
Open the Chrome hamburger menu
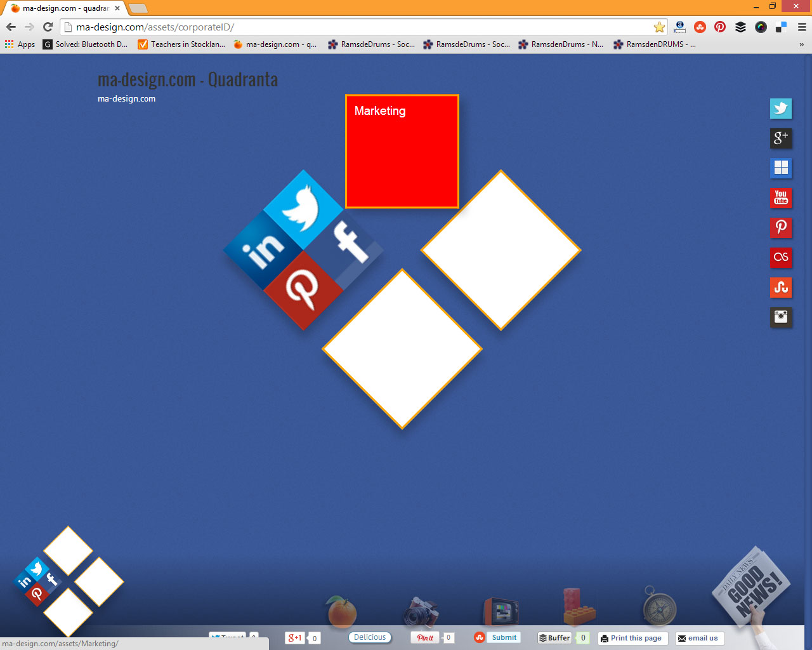point(802,27)
